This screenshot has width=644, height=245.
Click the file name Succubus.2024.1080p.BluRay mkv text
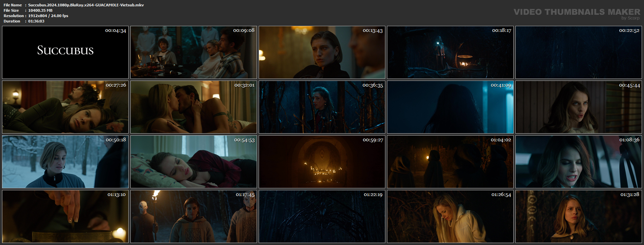coord(86,5)
